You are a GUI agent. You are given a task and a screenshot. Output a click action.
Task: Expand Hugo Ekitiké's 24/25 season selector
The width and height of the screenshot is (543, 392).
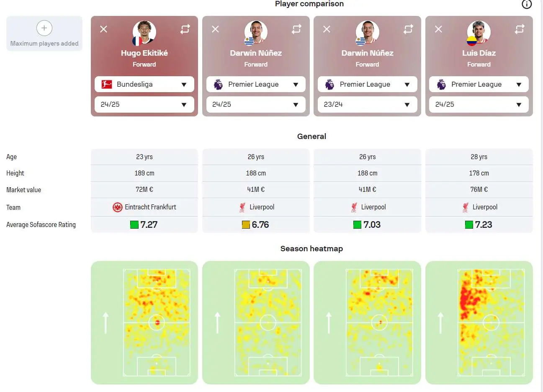pos(144,104)
